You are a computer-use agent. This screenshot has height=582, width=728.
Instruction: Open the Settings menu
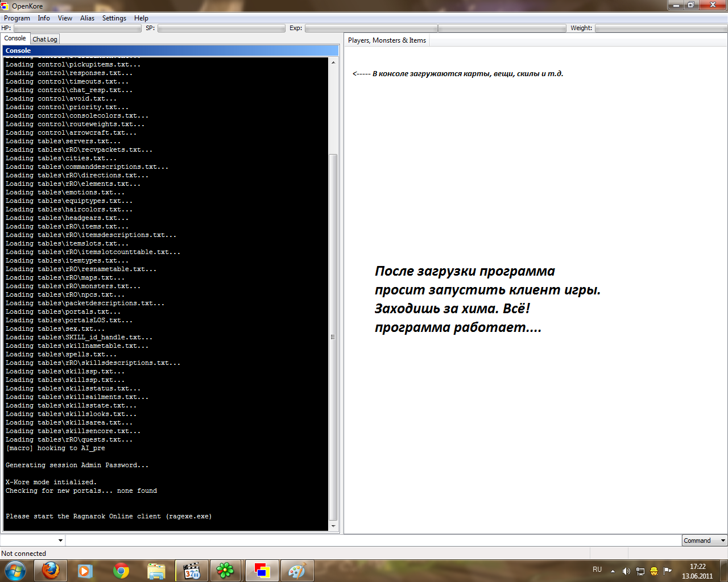tap(114, 18)
